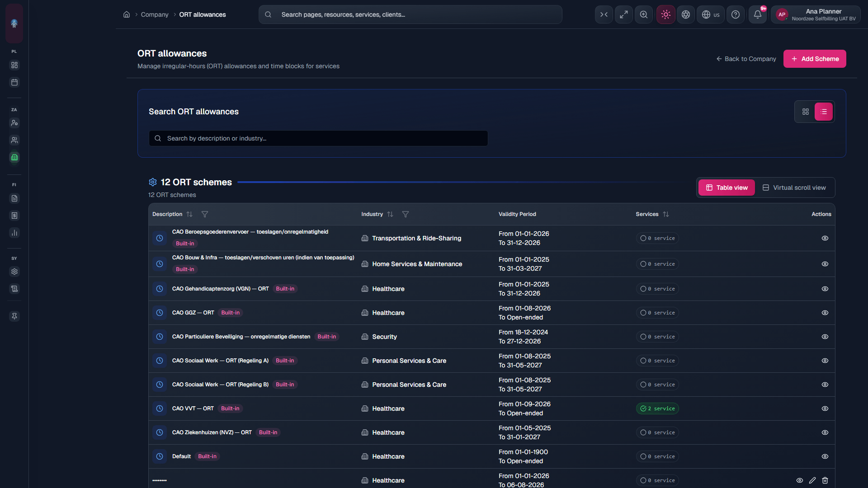Viewport: 868px width, 488px height.
Task: Open the invoice dollar icon in sidebar
Action: pyautogui.click(x=14, y=216)
